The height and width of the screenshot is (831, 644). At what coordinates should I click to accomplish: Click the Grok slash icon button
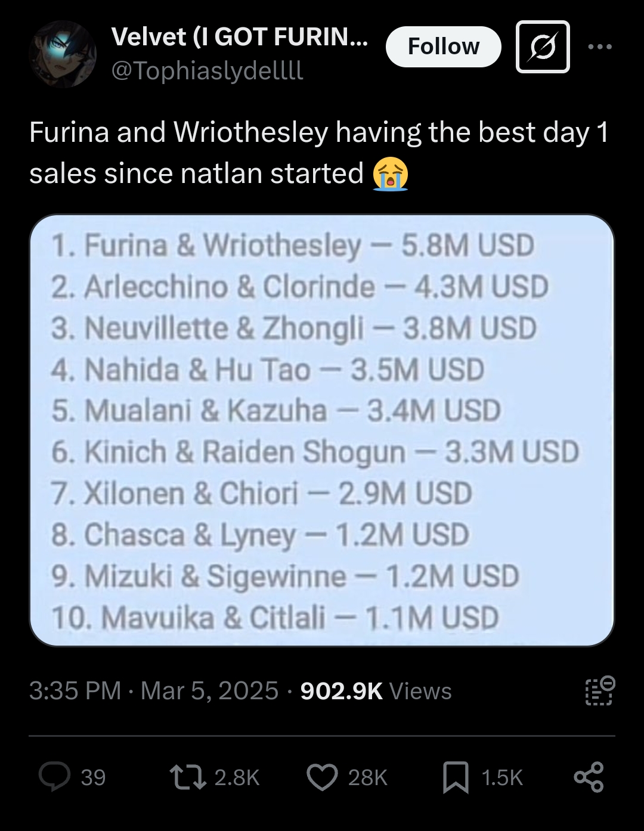pos(543,46)
